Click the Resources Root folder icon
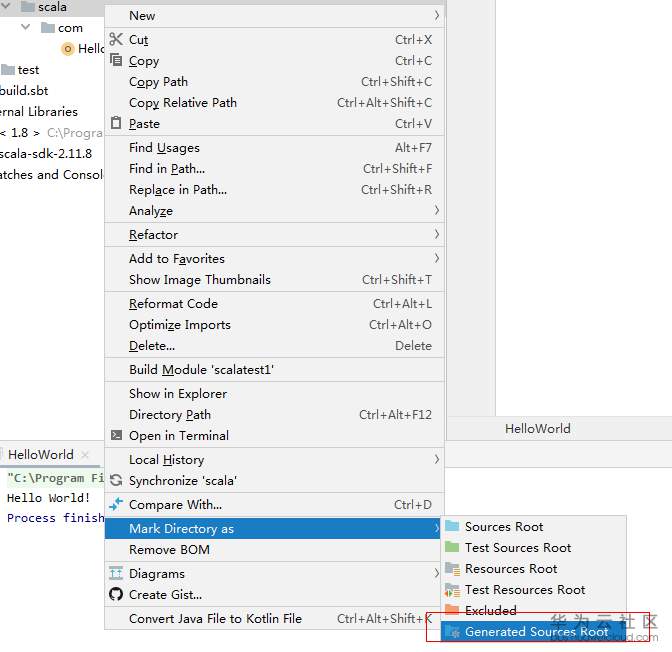 pyautogui.click(x=452, y=568)
